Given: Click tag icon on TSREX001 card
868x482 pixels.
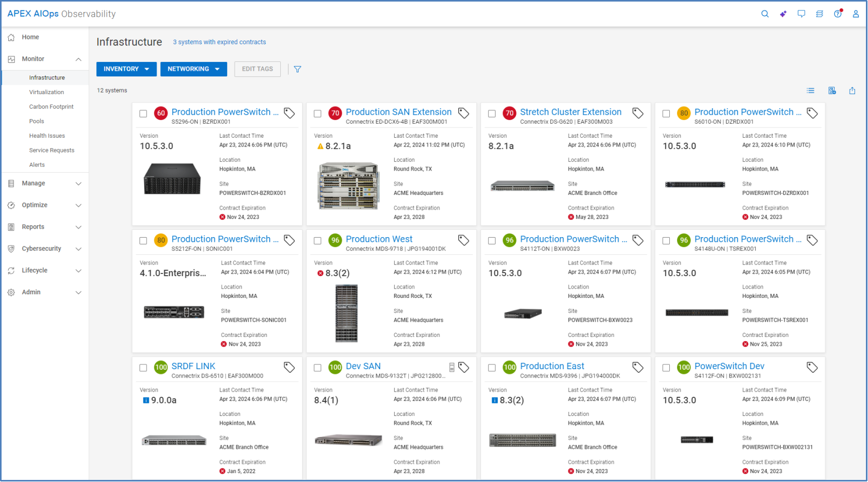Looking at the screenshot, I should [812, 240].
